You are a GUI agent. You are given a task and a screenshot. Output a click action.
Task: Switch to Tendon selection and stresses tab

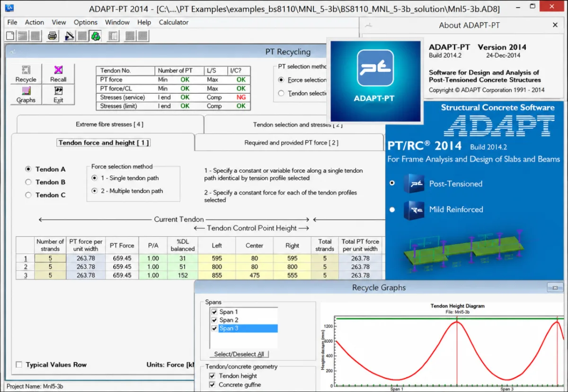coord(293,125)
